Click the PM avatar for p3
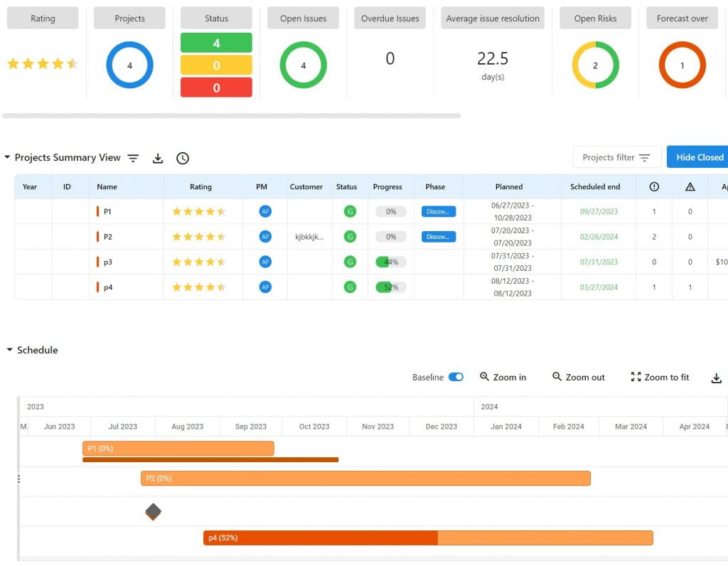728x566 pixels. tap(265, 262)
